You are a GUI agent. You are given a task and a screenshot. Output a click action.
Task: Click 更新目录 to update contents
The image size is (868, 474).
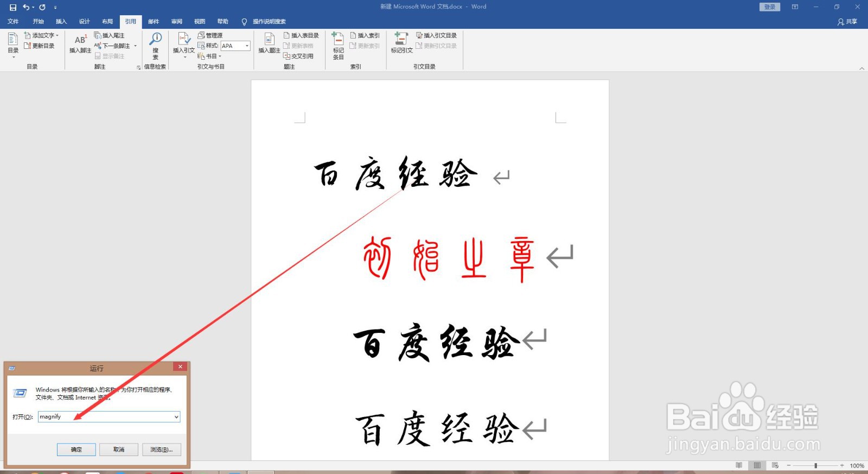pos(40,46)
